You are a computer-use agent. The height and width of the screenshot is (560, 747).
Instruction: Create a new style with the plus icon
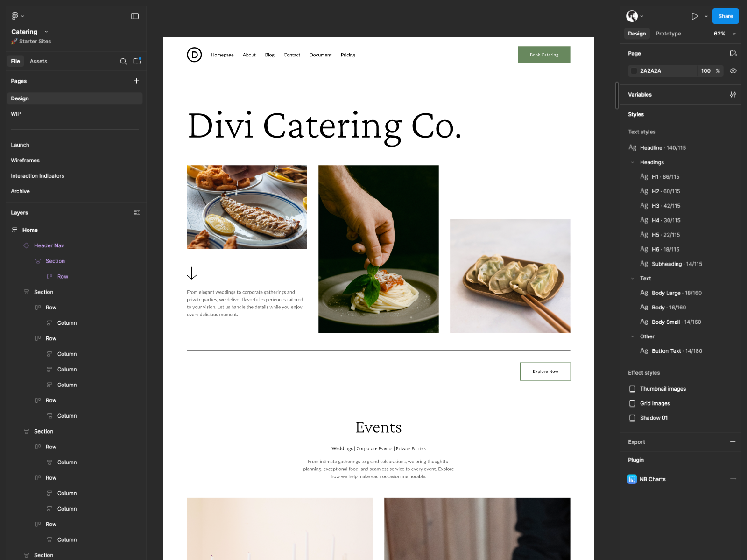733,114
